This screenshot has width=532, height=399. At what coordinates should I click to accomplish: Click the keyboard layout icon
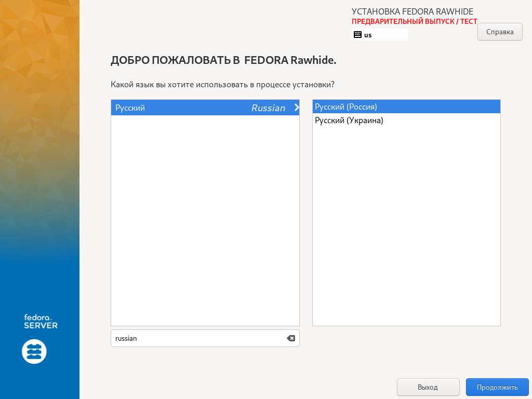pyautogui.click(x=357, y=35)
